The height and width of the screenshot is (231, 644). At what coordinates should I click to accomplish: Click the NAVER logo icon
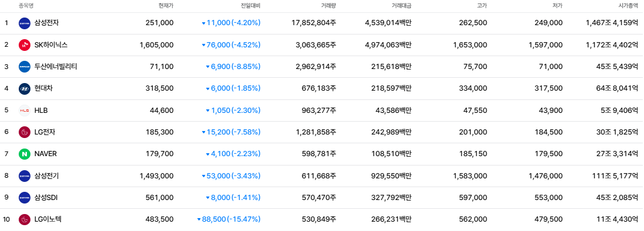(x=25, y=154)
